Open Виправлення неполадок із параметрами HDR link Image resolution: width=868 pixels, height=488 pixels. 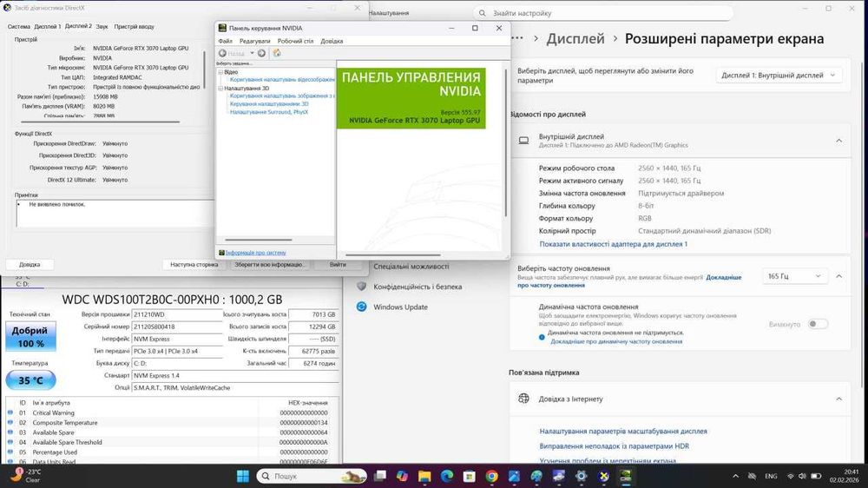tap(614, 446)
